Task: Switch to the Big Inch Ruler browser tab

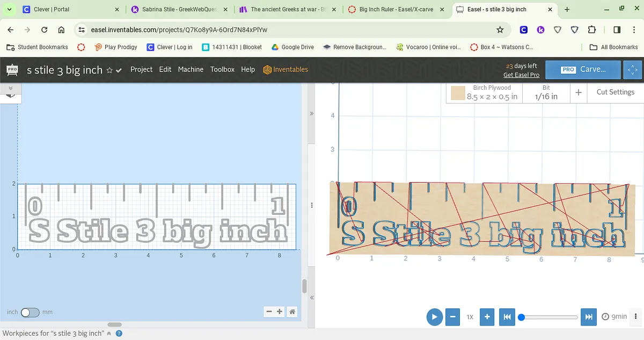Action: coord(396,9)
